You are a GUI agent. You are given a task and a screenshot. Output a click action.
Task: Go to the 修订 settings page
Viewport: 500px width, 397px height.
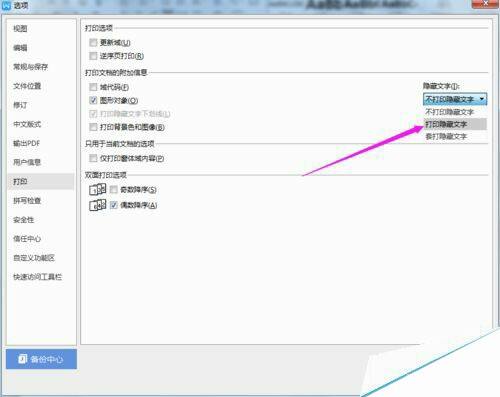(20, 105)
